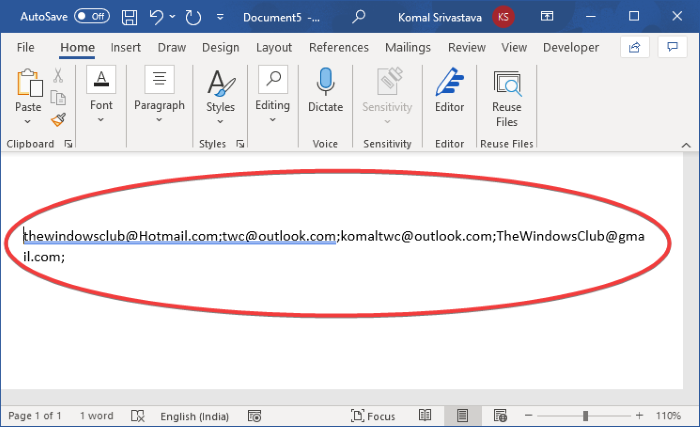Screen dimensions: 700x427
Task: Redo the last action
Action: point(193,17)
